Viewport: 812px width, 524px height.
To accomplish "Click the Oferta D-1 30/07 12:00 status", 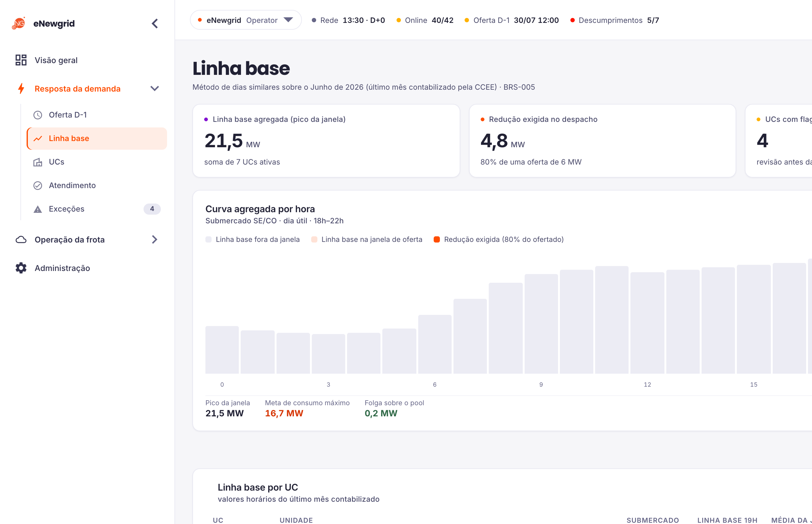I will (512, 20).
